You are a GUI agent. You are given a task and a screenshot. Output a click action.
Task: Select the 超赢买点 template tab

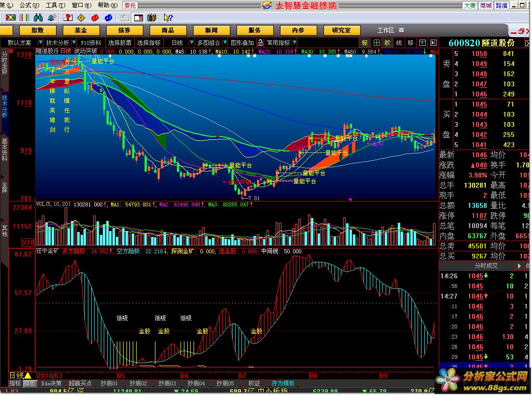click(80, 383)
